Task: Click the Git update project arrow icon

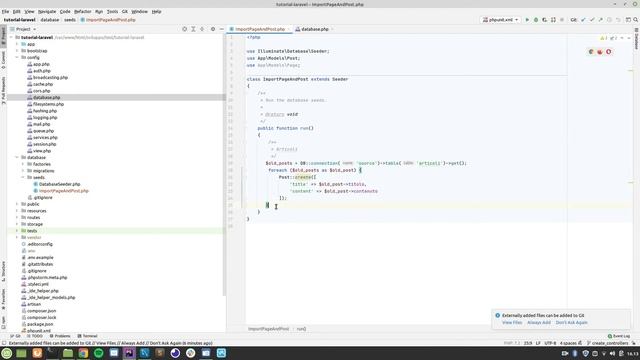Action: click(x=583, y=20)
